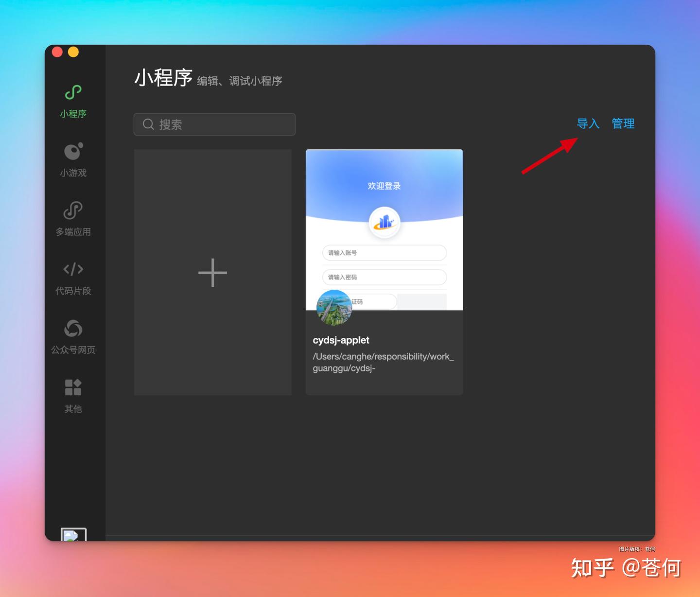Open the 小游戏 mini game icon

click(x=73, y=152)
